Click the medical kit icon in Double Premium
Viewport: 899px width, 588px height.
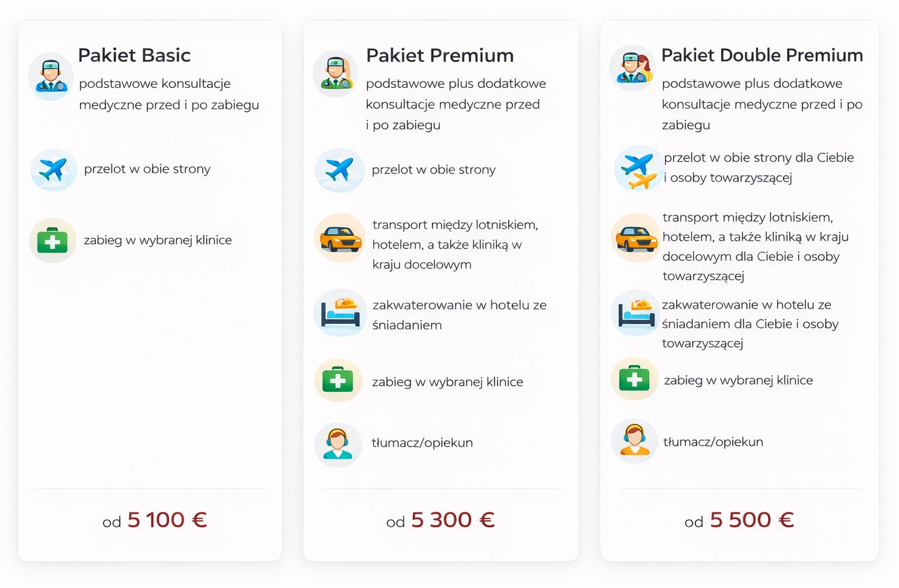[634, 379]
